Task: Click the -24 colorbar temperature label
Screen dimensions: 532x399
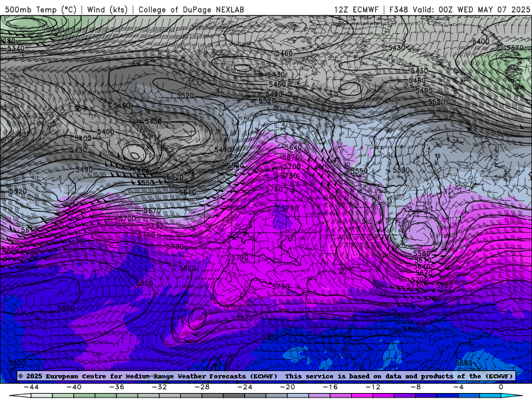Action: point(245,387)
